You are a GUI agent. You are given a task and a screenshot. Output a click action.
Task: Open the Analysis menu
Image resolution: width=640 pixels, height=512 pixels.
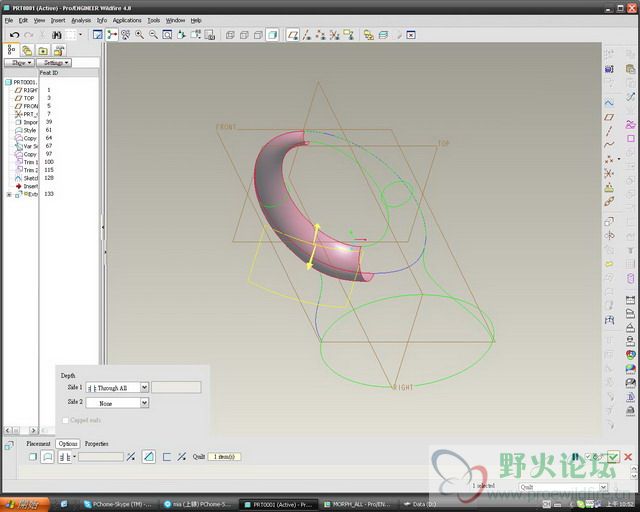click(81, 20)
